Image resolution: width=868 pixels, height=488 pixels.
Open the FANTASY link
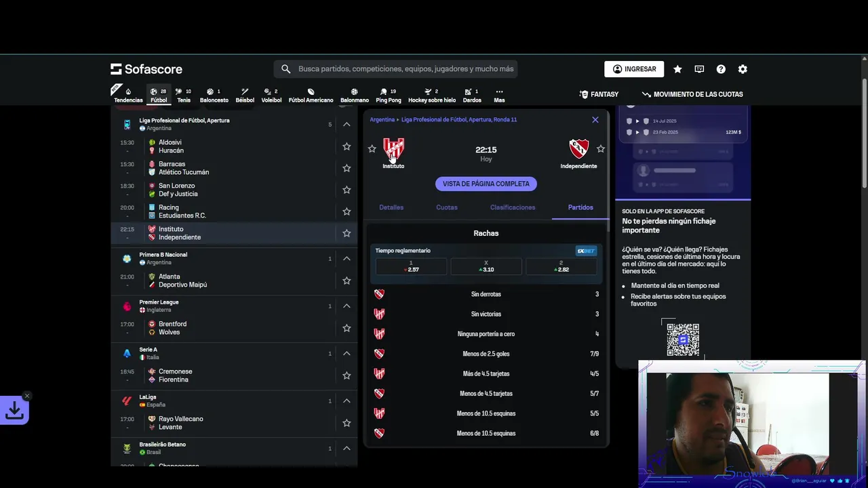pos(599,94)
